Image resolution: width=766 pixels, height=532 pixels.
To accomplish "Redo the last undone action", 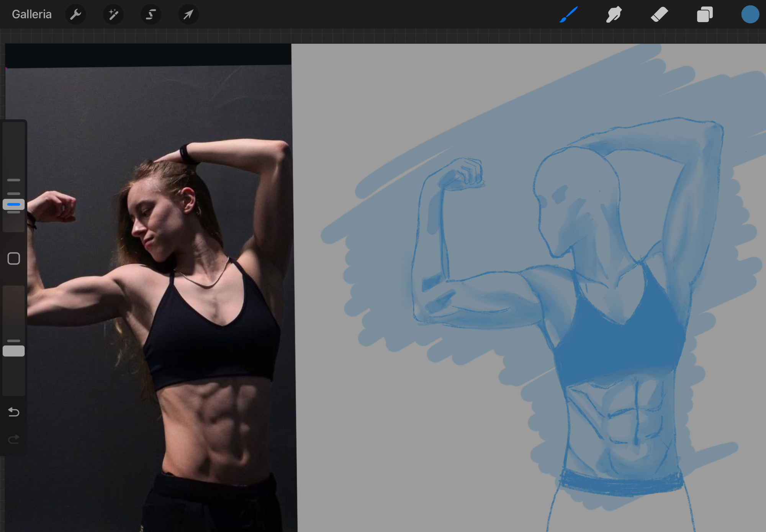I will pyautogui.click(x=14, y=439).
